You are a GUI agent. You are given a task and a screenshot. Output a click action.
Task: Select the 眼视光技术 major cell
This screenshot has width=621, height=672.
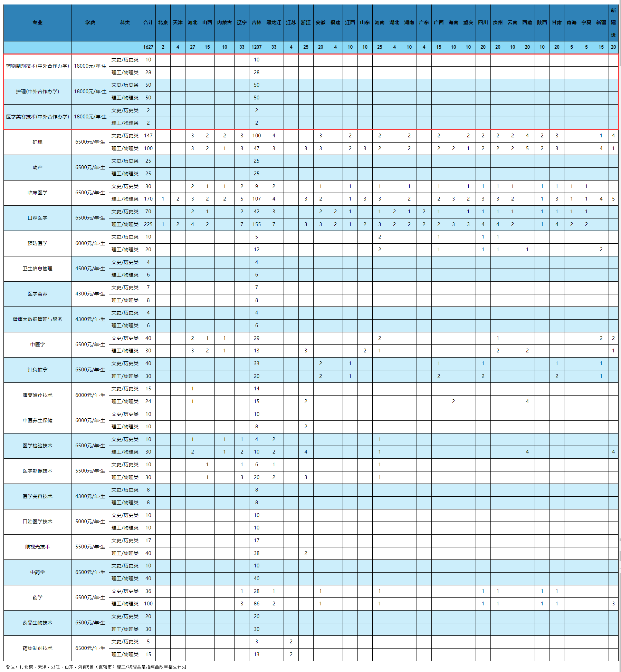tap(37, 547)
